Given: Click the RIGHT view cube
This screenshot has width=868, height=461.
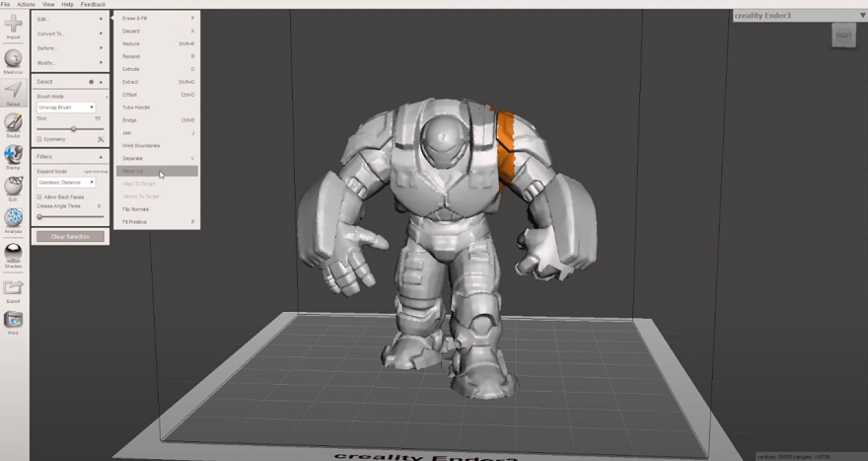Looking at the screenshot, I should point(843,35).
